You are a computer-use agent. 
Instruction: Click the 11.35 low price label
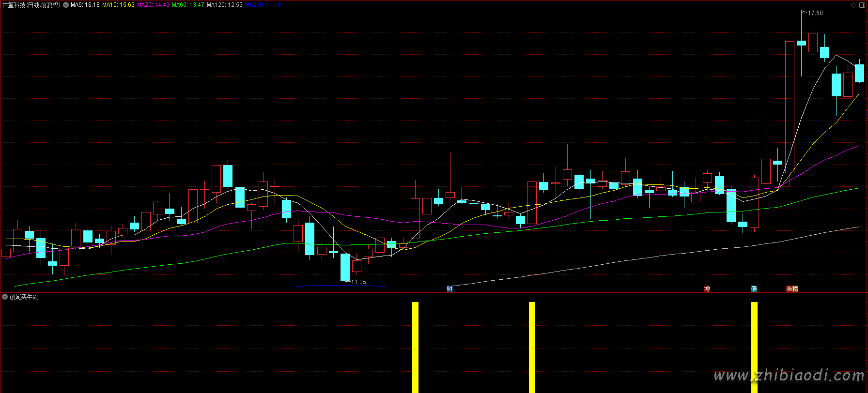click(358, 282)
